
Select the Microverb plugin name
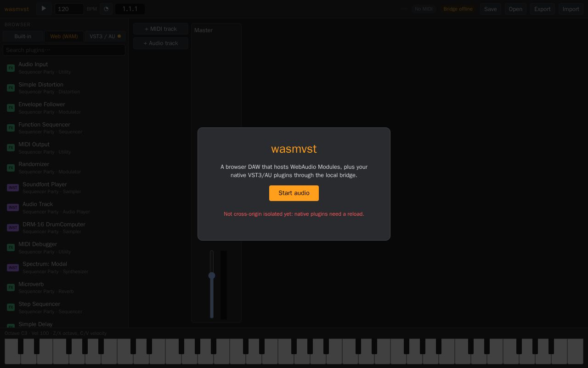(31, 284)
